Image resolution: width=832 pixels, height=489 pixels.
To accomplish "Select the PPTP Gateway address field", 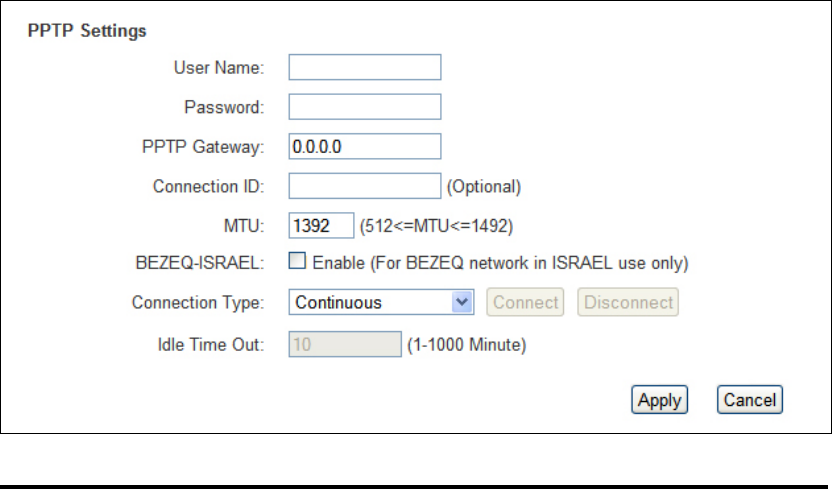I will (x=365, y=146).
